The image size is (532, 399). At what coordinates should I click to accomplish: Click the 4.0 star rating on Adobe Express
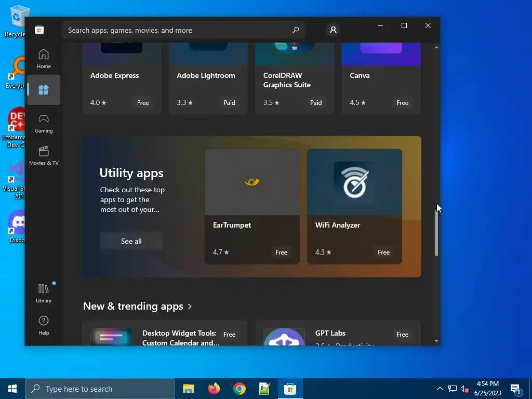98,102
